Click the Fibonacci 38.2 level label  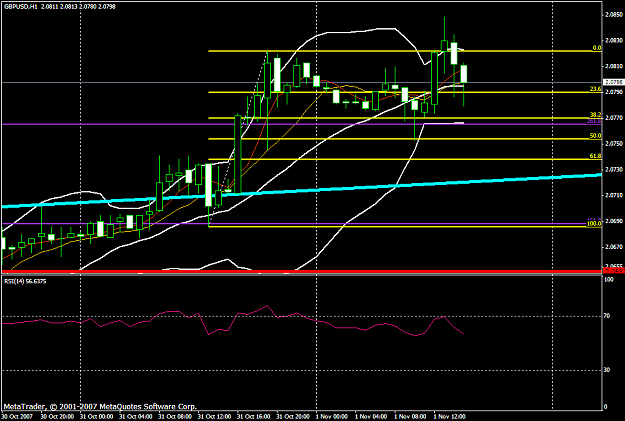[x=596, y=114]
